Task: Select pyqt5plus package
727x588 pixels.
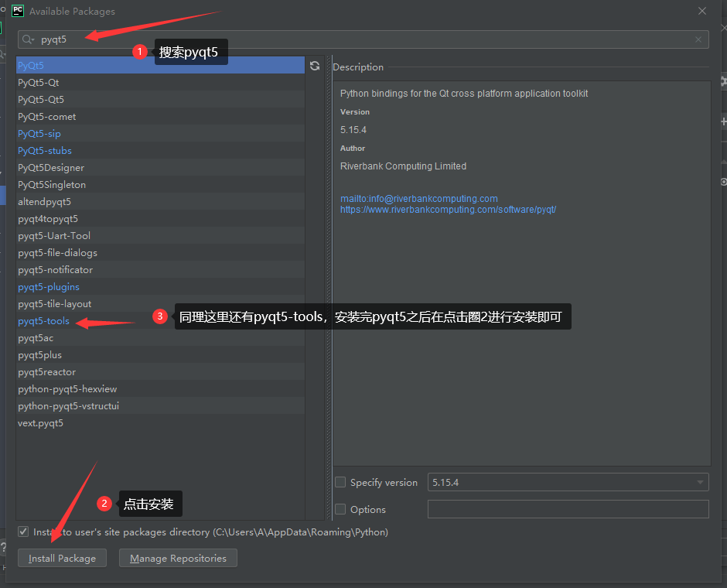Action: click(160, 355)
